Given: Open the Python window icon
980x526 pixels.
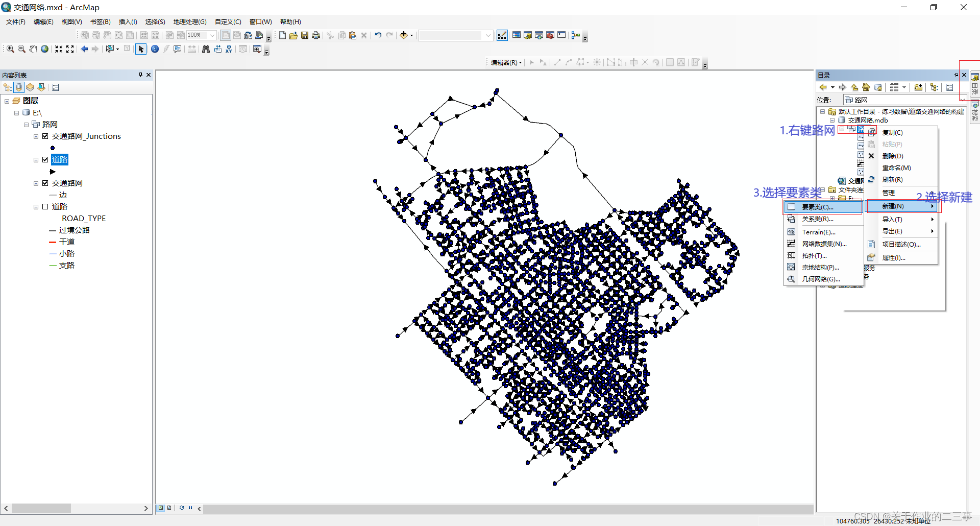Looking at the screenshot, I should tap(561, 35).
